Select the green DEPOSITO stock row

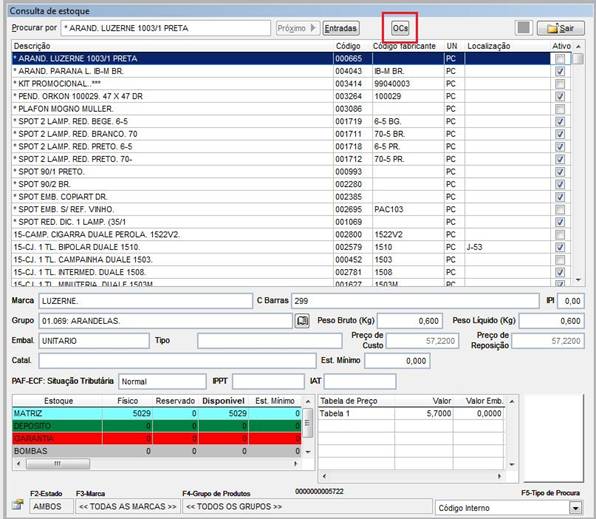157,426
